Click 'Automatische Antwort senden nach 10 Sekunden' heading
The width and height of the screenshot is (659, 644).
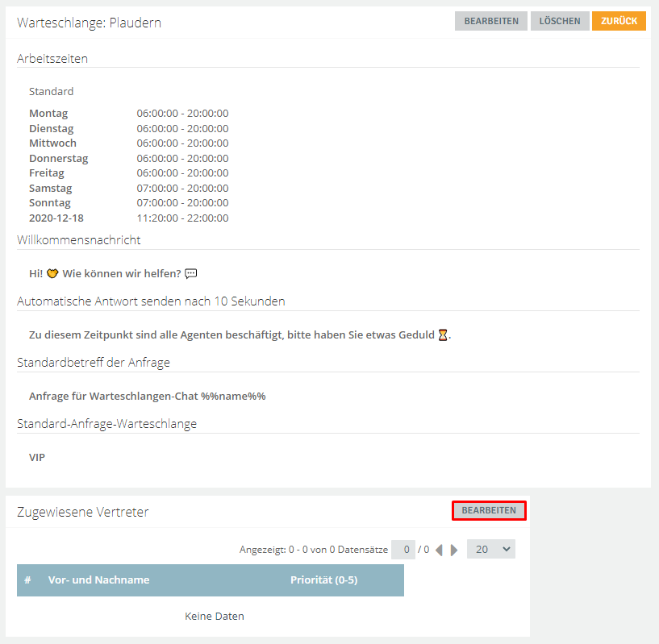pos(151,301)
